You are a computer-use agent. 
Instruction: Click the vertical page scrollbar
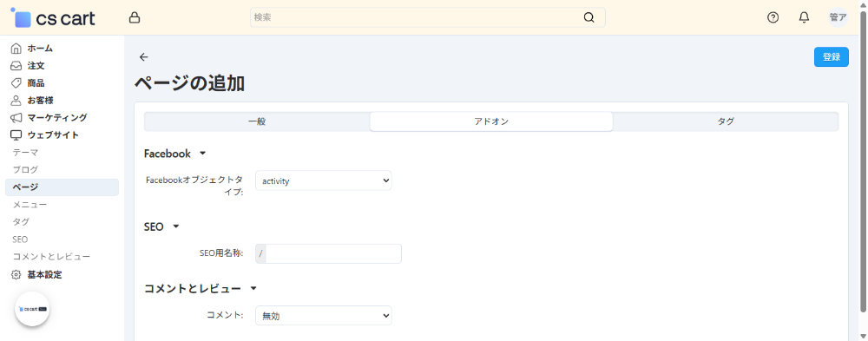click(863, 161)
